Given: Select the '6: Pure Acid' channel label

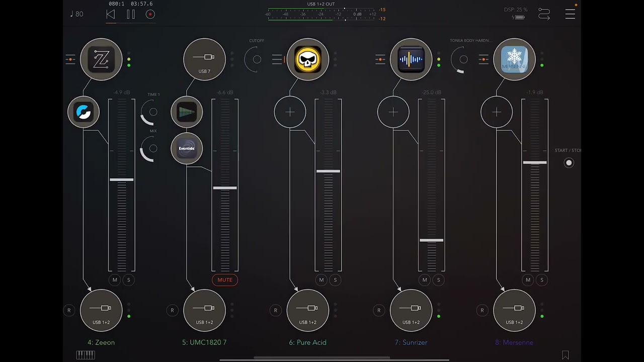Looking at the screenshot, I should [x=308, y=342].
